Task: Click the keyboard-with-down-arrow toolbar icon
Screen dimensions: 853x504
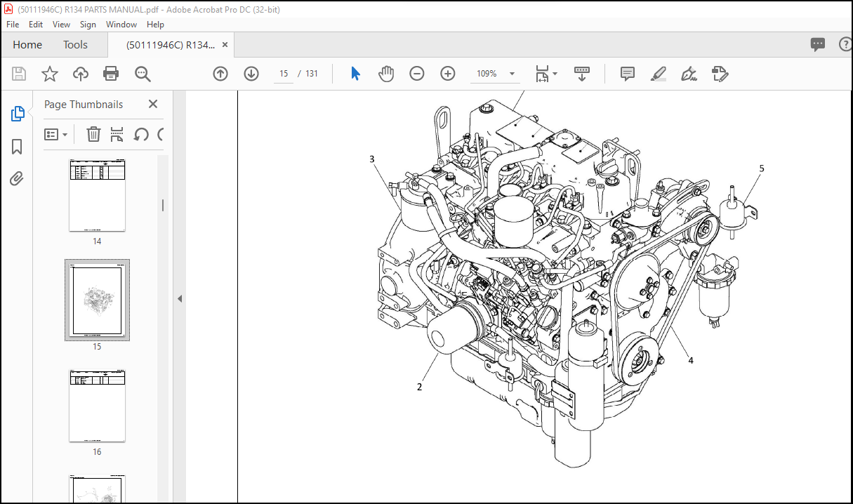Action: [581, 74]
